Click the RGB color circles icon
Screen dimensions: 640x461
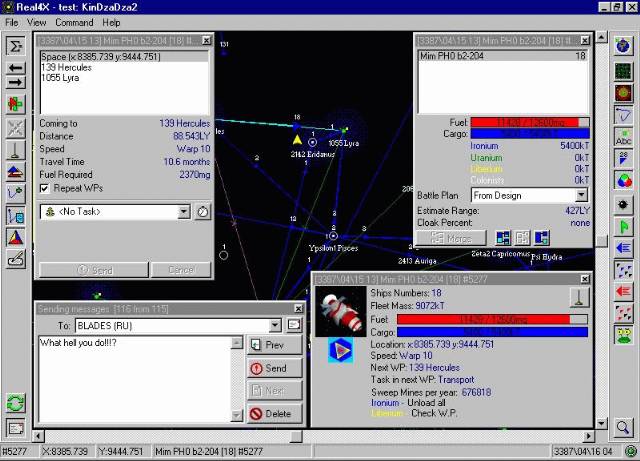pyautogui.click(x=623, y=180)
